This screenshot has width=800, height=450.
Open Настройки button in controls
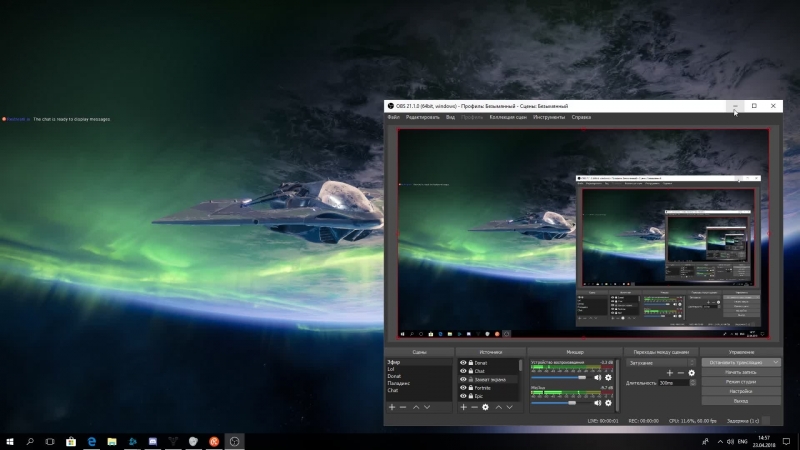click(x=741, y=391)
